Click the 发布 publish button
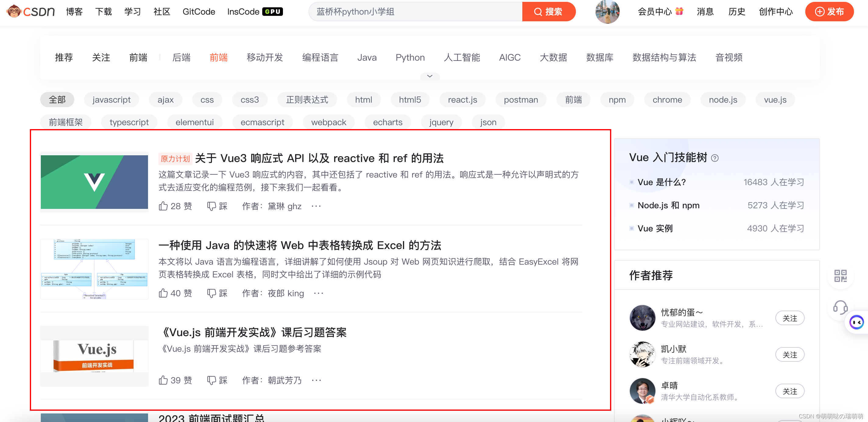This screenshot has height=422, width=868. [829, 12]
